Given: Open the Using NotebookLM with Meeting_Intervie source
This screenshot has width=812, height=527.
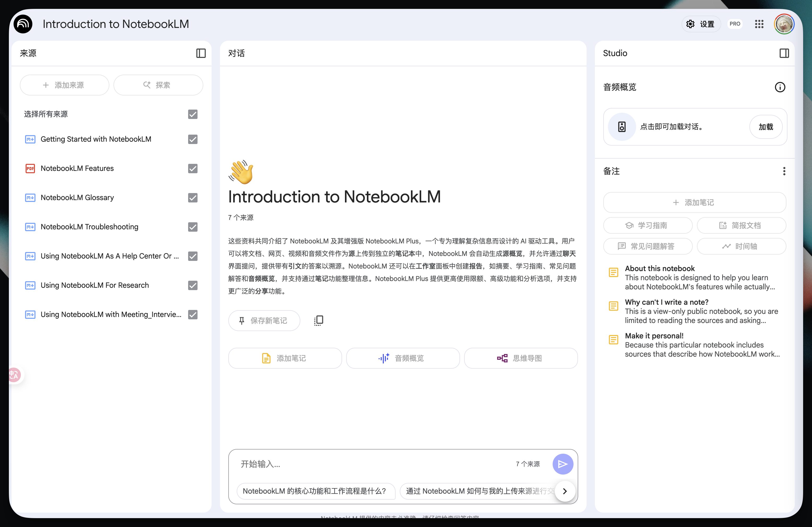Looking at the screenshot, I should click(x=111, y=314).
